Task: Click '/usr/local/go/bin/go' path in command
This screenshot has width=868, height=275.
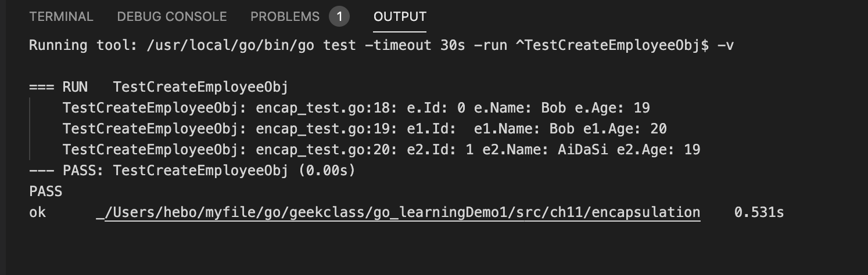Action: 231,45
